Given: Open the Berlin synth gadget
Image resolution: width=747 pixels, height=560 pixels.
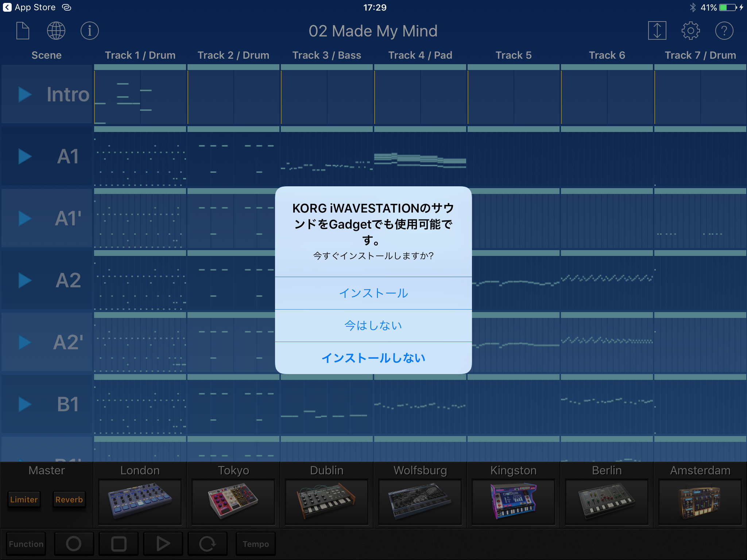Looking at the screenshot, I should click(607, 502).
